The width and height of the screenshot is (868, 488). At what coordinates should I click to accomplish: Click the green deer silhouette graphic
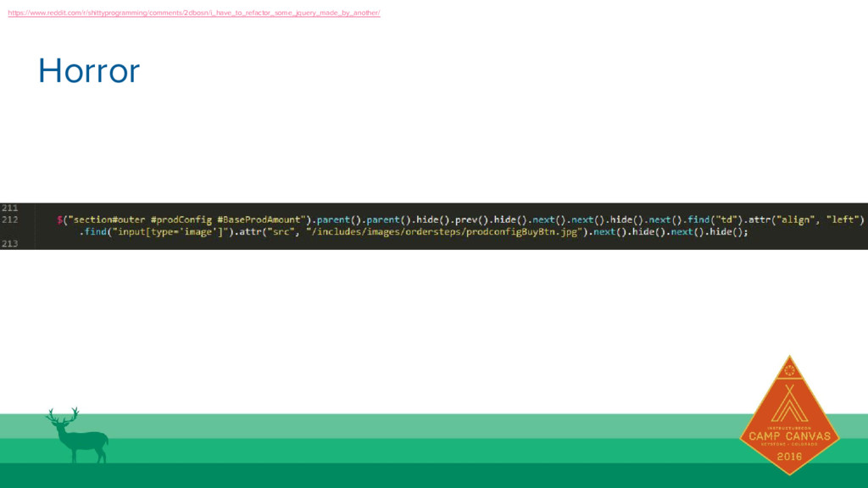point(77,435)
